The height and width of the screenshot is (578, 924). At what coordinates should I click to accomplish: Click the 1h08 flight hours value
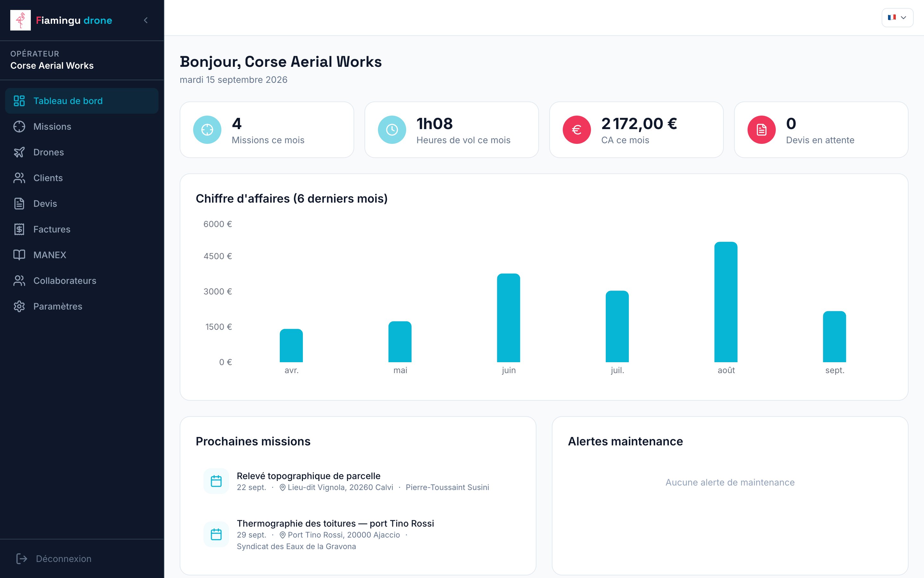[434, 124]
